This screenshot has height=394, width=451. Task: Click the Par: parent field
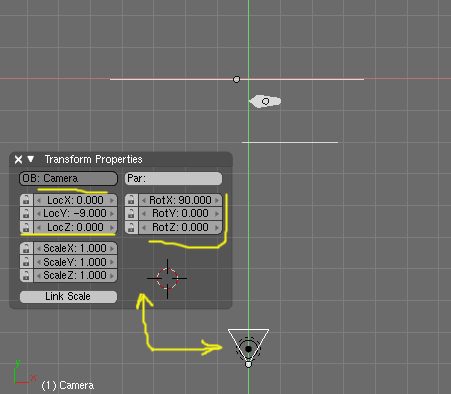pos(173,178)
